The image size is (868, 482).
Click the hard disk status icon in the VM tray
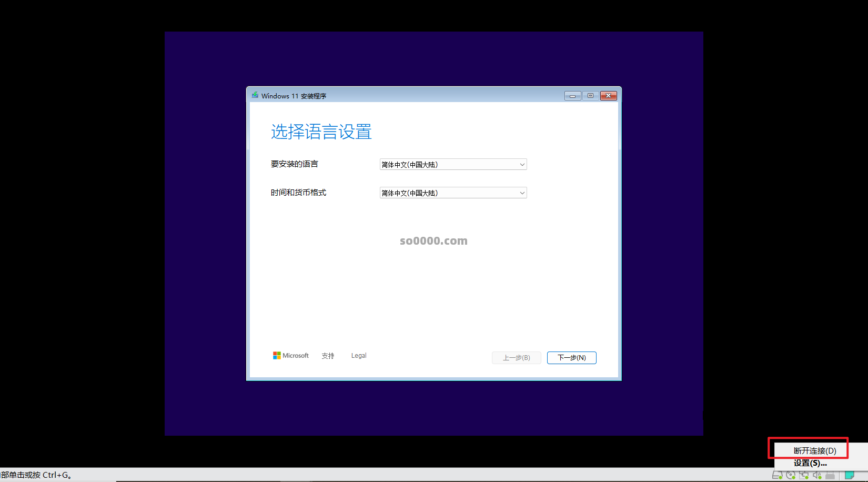coord(777,475)
